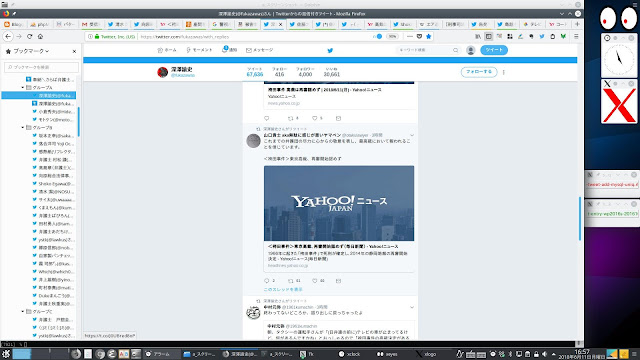Open profile three-dots more options
The width and height of the screenshot is (640, 360).
click(504, 72)
